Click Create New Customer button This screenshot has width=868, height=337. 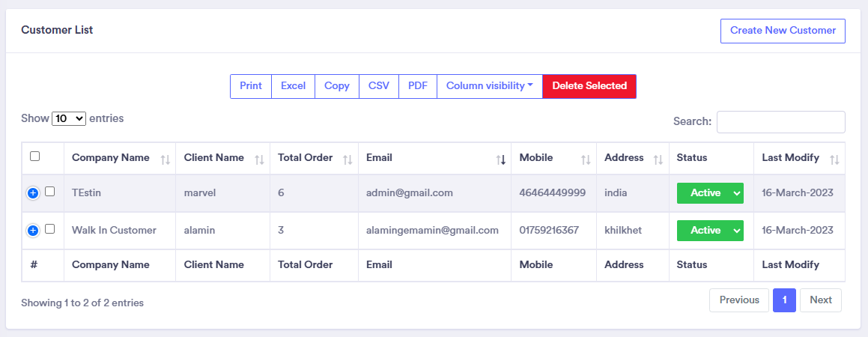(783, 31)
